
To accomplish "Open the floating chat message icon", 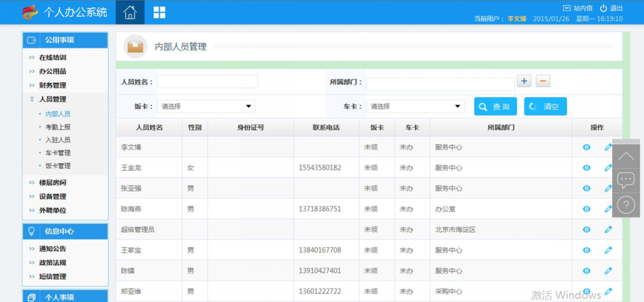I will pyautogui.click(x=626, y=180).
